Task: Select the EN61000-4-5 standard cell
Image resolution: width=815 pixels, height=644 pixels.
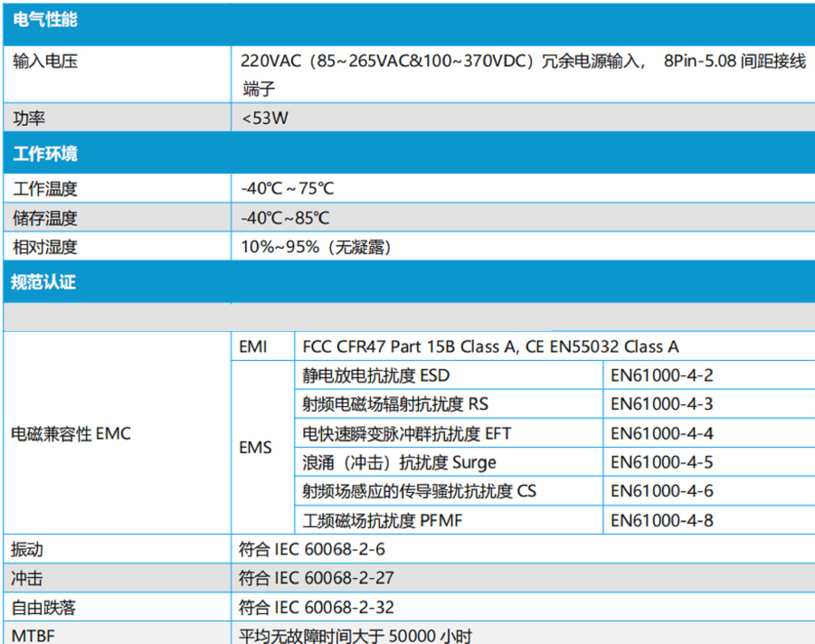Action: (x=709, y=462)
